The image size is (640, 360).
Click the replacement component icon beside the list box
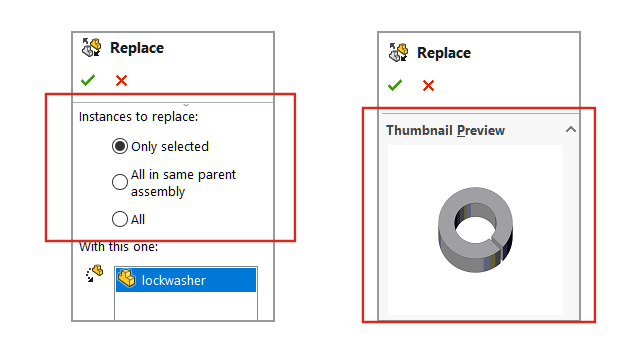(x=94, y=273)
